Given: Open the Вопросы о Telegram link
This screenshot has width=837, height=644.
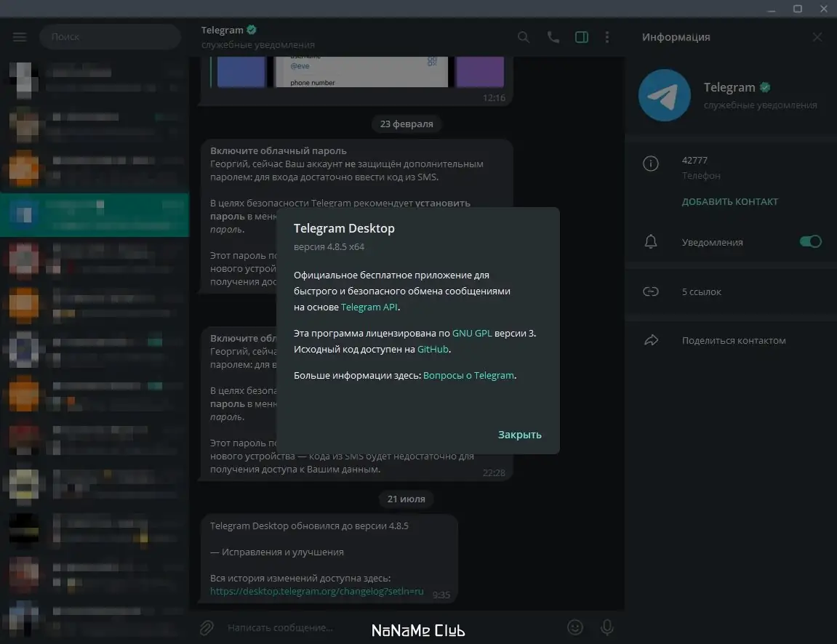Looking at the screenshot, I should click(468, 375).
